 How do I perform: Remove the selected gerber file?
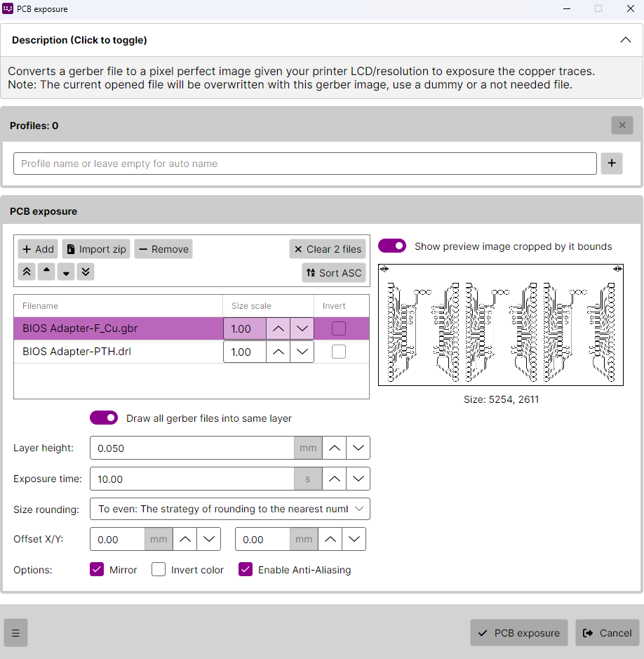(163, 249)
